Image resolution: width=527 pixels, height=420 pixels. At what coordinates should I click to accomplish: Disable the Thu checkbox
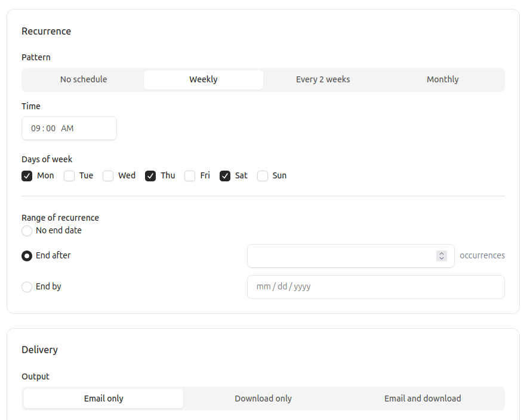point(150,175)
